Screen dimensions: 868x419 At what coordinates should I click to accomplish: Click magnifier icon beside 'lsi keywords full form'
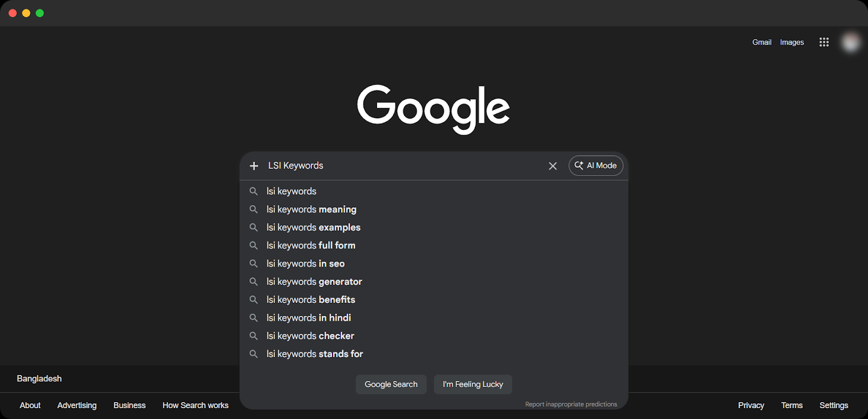pos(253,245)
